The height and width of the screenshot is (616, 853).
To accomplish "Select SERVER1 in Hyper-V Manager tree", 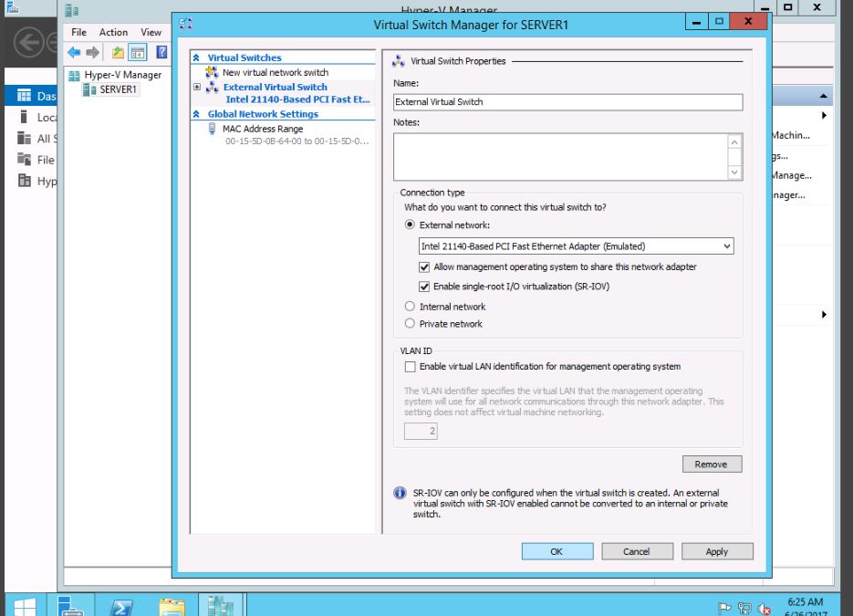I will click(x=118, y=89).
